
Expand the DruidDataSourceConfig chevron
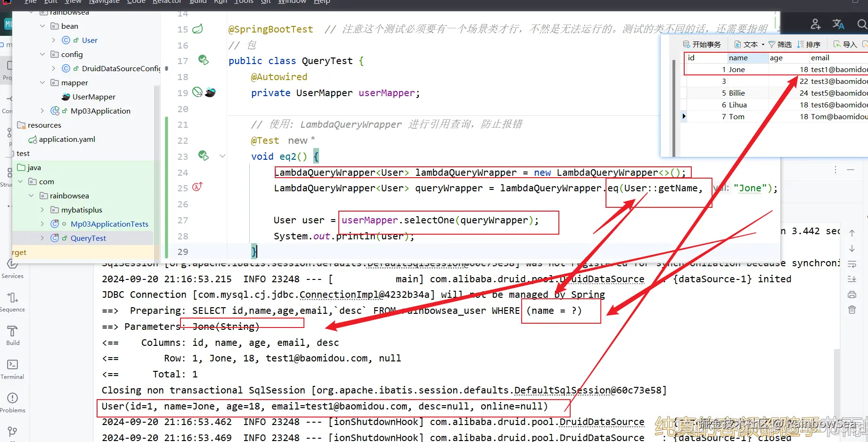tap(53, 68)
